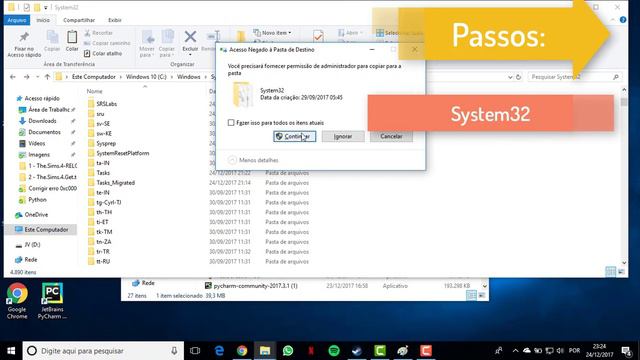Select the Tasks_Migrated folder
The image size is (640, 360).
[111, 182]
